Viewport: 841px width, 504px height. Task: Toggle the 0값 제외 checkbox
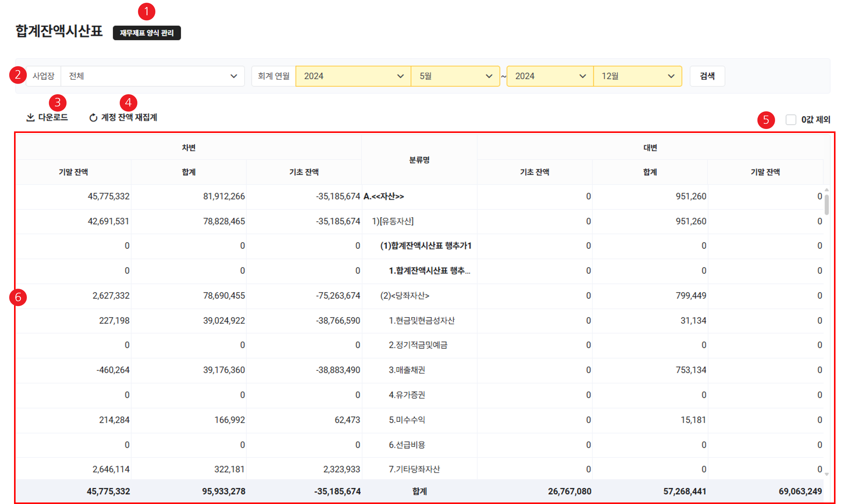tap(791, 120)
